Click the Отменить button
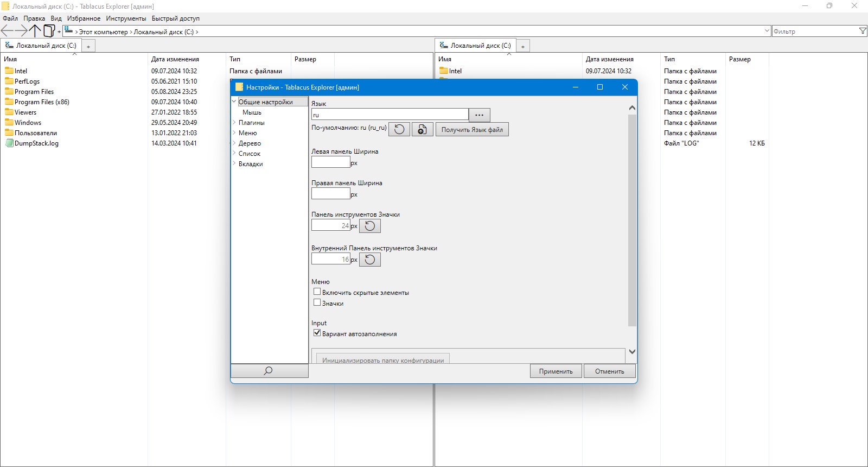Screen dimensions: 868x467 [610, 371]
